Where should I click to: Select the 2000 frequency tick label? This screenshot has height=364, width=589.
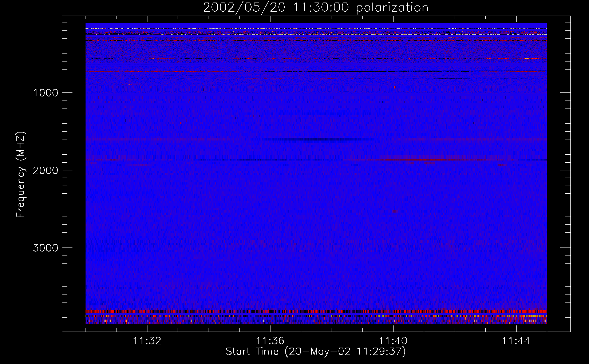click(x=46, y=170)
